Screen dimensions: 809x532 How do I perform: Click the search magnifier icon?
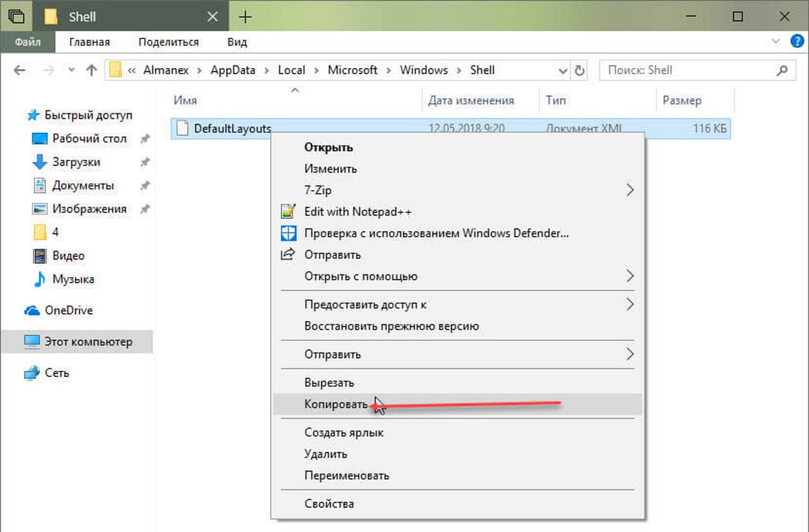coord(782,70)
